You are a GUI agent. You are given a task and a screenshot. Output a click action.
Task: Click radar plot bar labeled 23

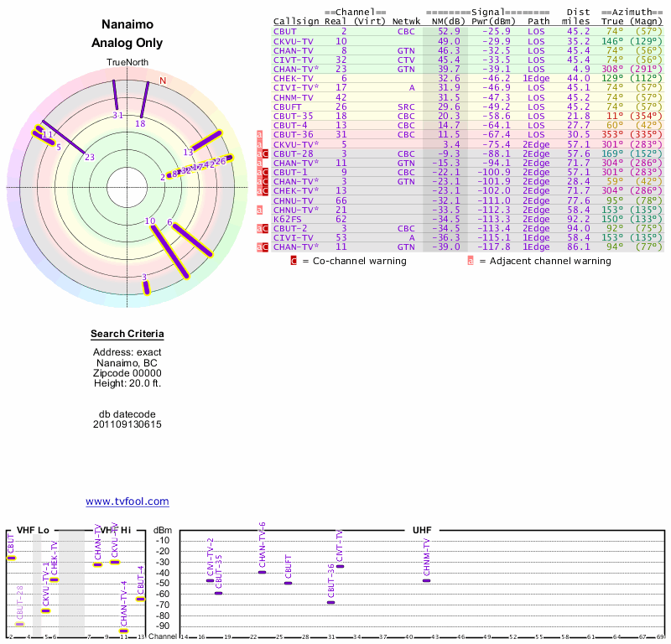coord(63,137)
